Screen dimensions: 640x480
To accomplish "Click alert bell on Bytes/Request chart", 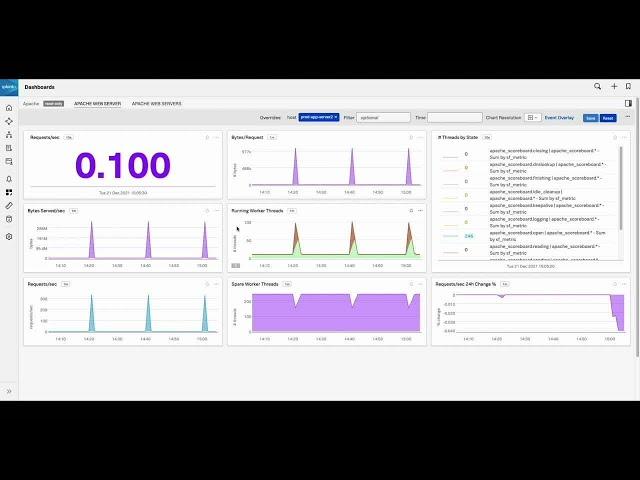I will [411, 138].
